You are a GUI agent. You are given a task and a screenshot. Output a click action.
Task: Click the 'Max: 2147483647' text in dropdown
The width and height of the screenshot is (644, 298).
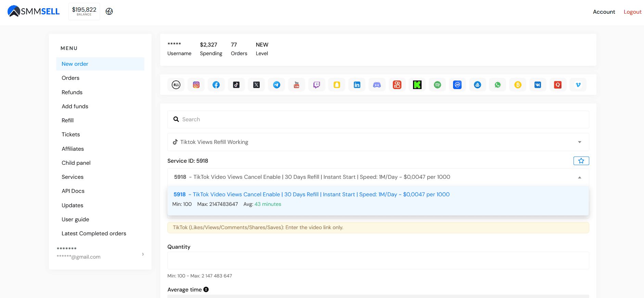(218, 204)
